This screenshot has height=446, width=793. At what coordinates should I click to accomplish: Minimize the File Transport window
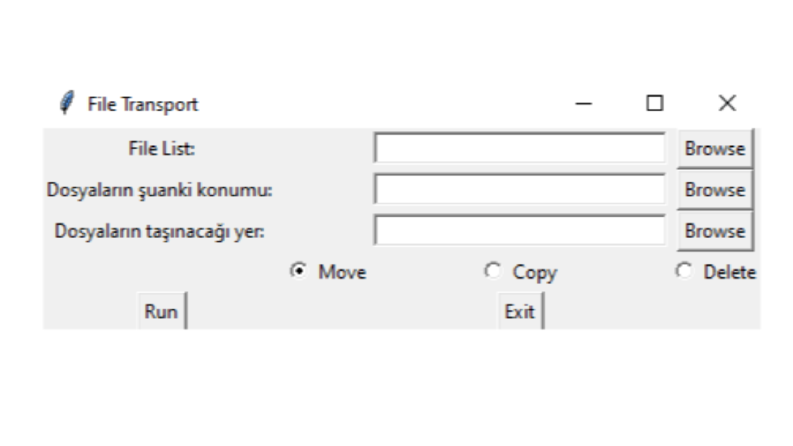pyautogui.click(x=583, y=104)
